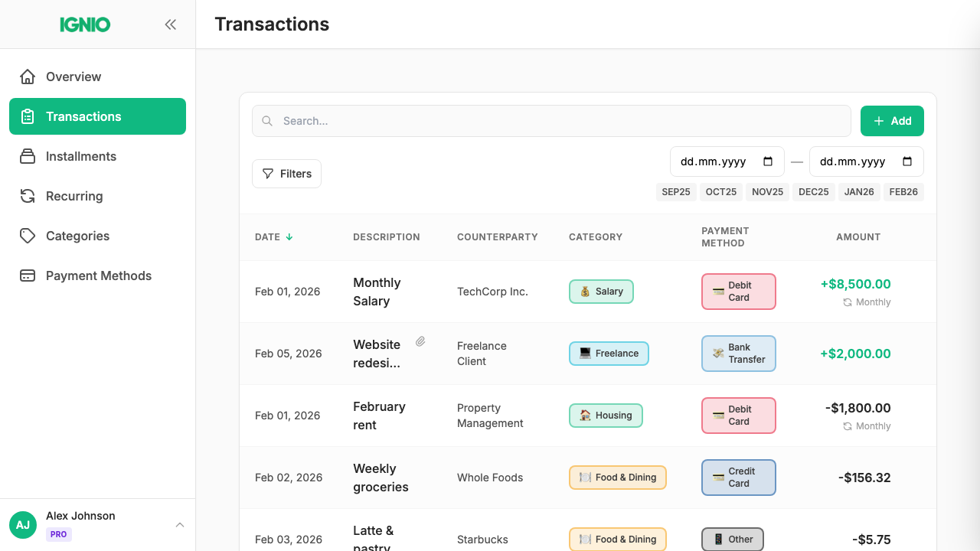Toggle sort order on the DATE column

273,237
